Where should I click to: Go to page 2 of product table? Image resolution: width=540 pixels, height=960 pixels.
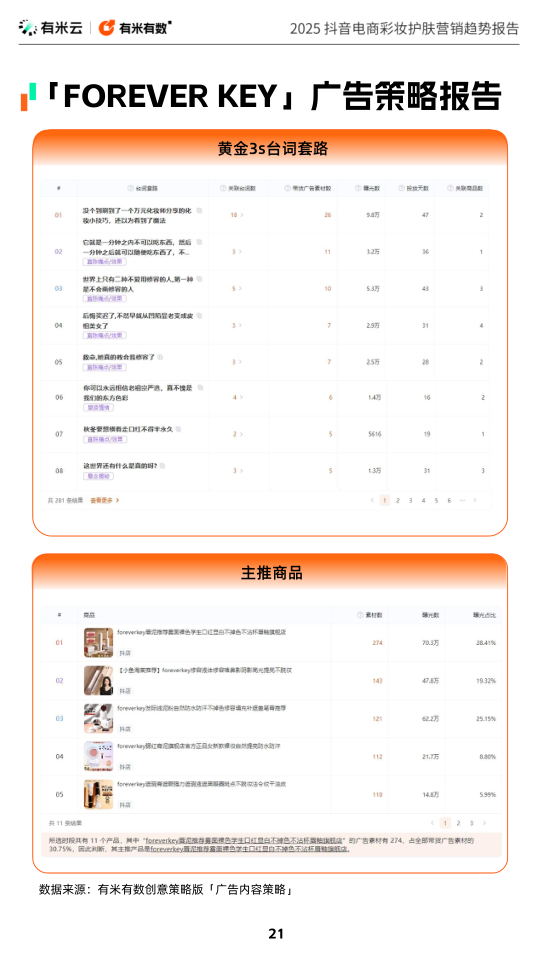pyautogui.click(x=458, y=823)
